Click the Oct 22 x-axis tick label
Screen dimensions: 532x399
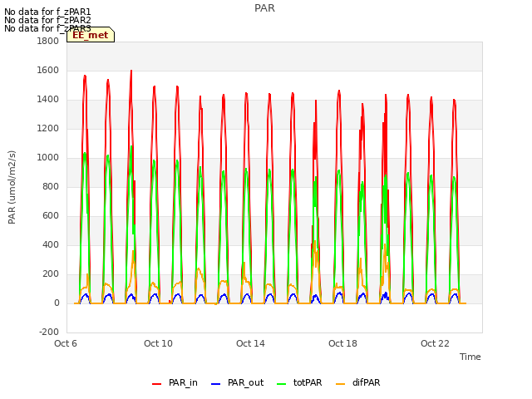pyautogui.click(x=435, y=343)
